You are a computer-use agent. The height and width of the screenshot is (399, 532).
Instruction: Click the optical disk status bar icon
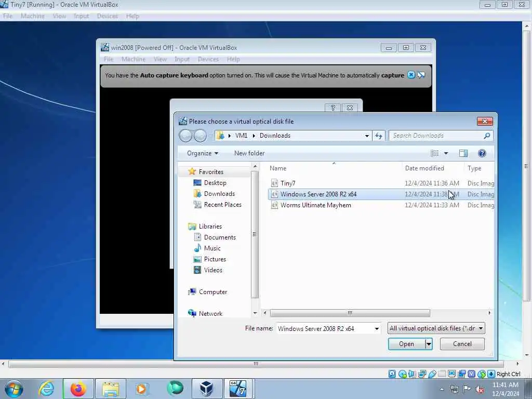click(x=403, y=374)
